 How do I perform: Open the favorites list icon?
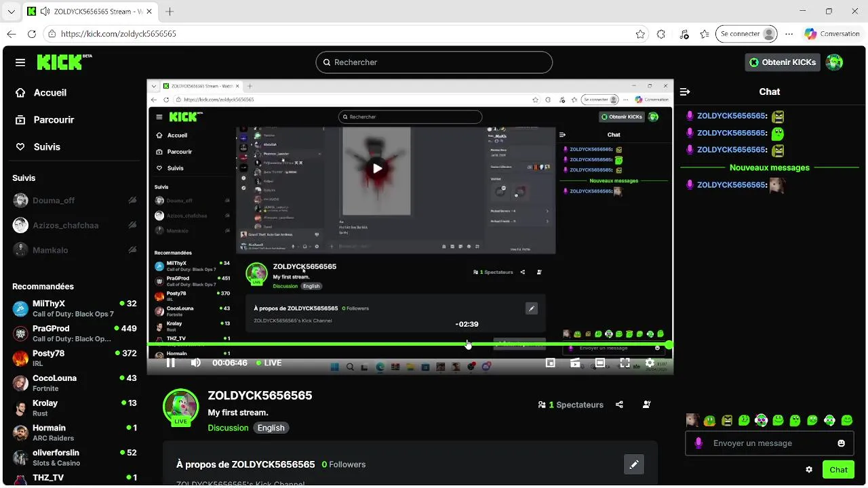tap(705, 34)
